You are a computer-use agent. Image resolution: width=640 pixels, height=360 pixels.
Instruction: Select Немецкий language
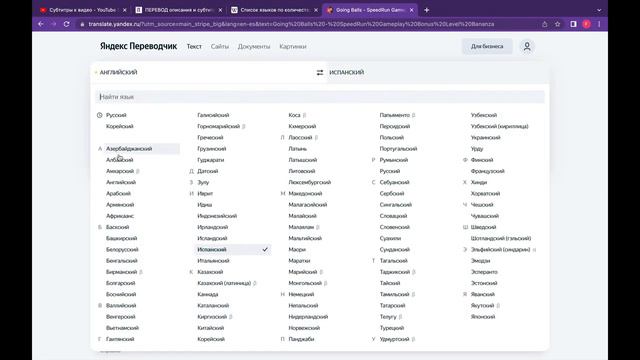(301, 294)
